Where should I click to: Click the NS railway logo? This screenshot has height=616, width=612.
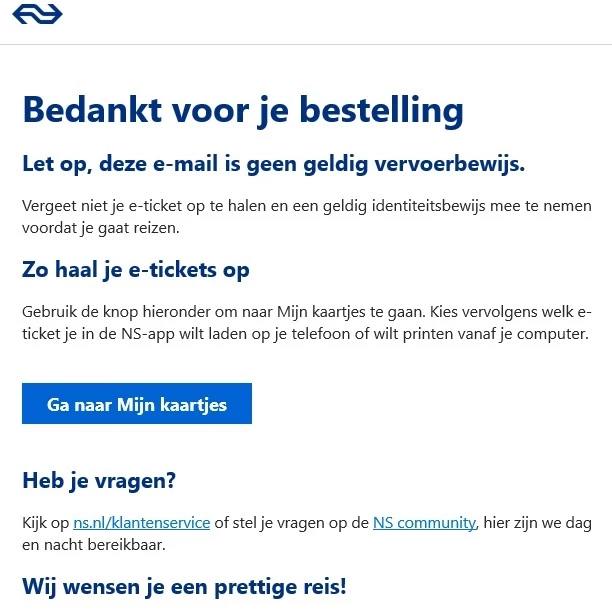(40, 14)
